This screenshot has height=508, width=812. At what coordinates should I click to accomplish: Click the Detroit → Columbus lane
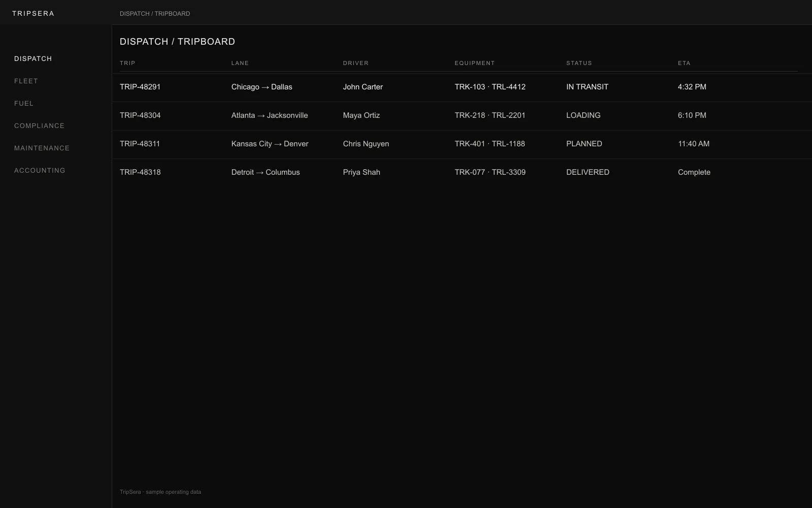265,172
